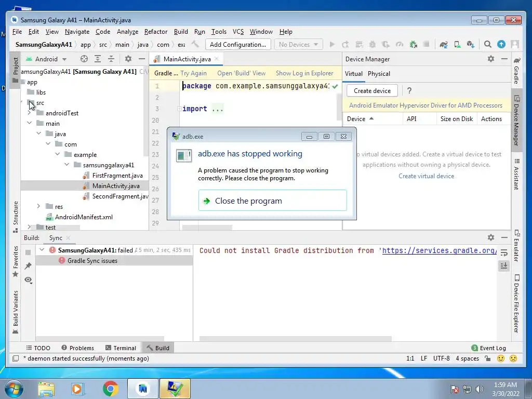Open the AVD Manager toolbar icon
The image size is (532, 399).
pyautogui.click(x=457, y=45)
